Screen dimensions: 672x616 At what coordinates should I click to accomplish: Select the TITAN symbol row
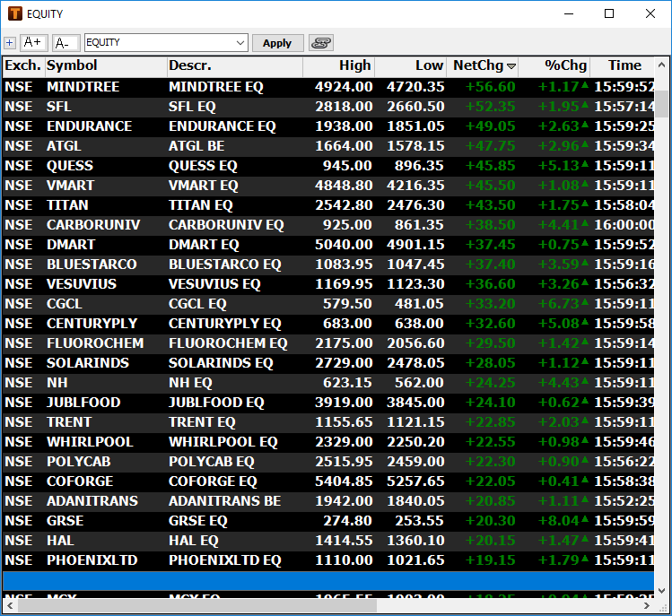(x=67, y=205)
